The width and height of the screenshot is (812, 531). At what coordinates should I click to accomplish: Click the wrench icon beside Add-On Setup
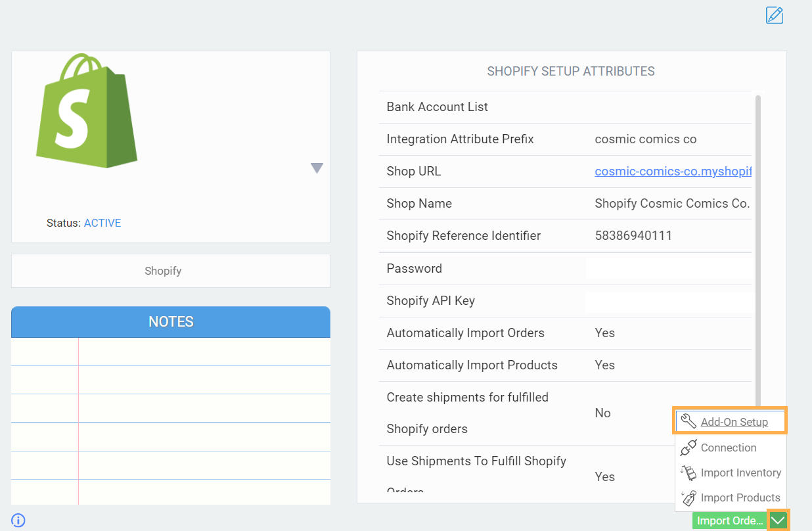click(688, 421)
